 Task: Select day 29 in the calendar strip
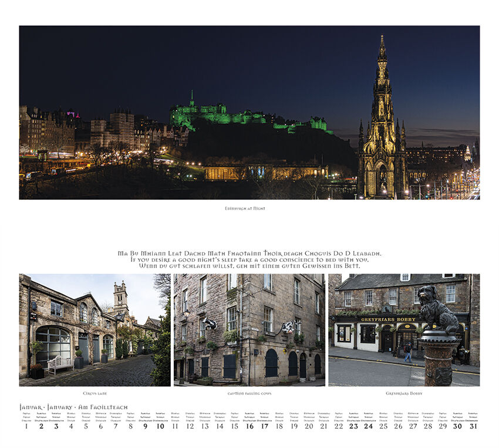[x=443, y=426]
